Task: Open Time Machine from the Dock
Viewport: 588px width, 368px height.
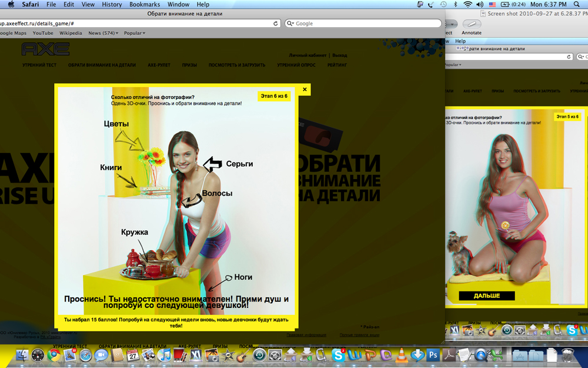Action: click(259, 355)
